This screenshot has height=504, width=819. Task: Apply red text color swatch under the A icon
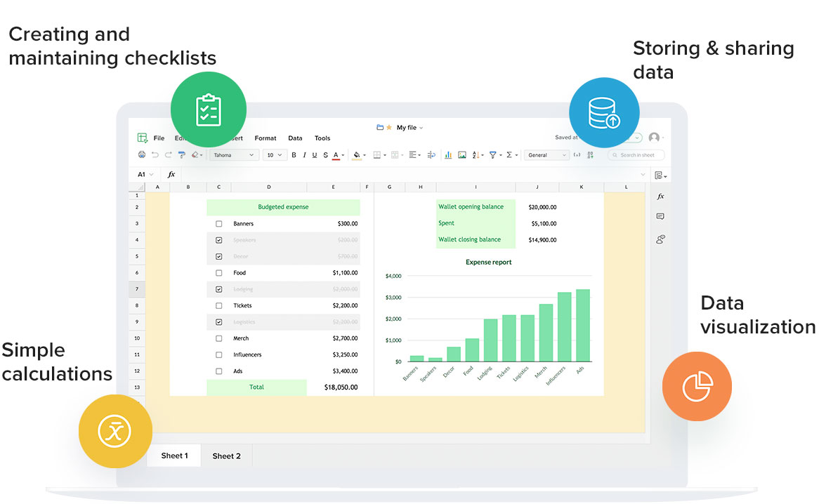pos(334,159)
